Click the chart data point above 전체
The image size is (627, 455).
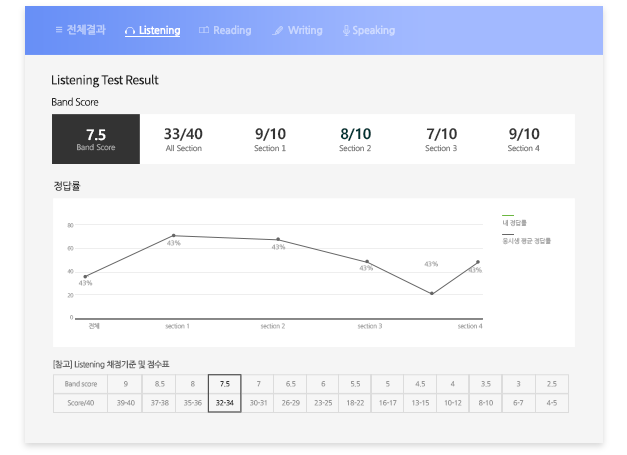coord(85,276)
